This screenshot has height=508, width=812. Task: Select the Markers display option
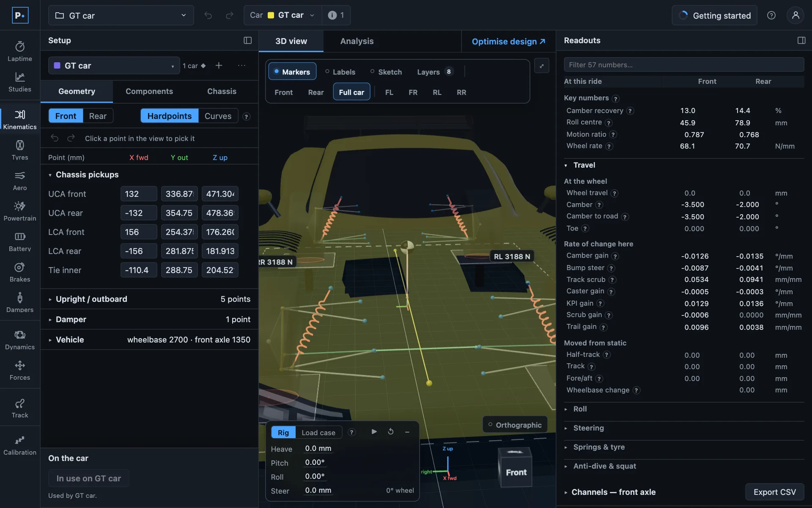(292, 72)
